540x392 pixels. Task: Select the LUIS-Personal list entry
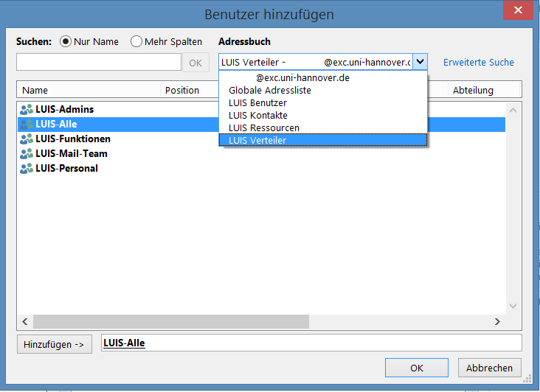click(x=261, y=169)
